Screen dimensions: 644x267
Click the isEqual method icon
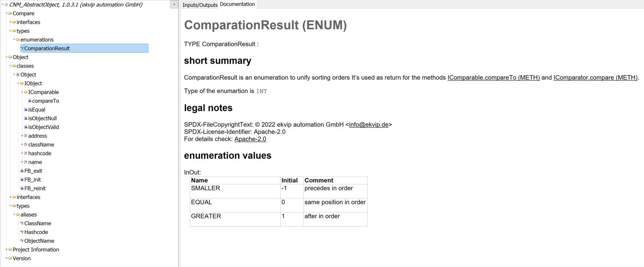(x=26, y=109)
